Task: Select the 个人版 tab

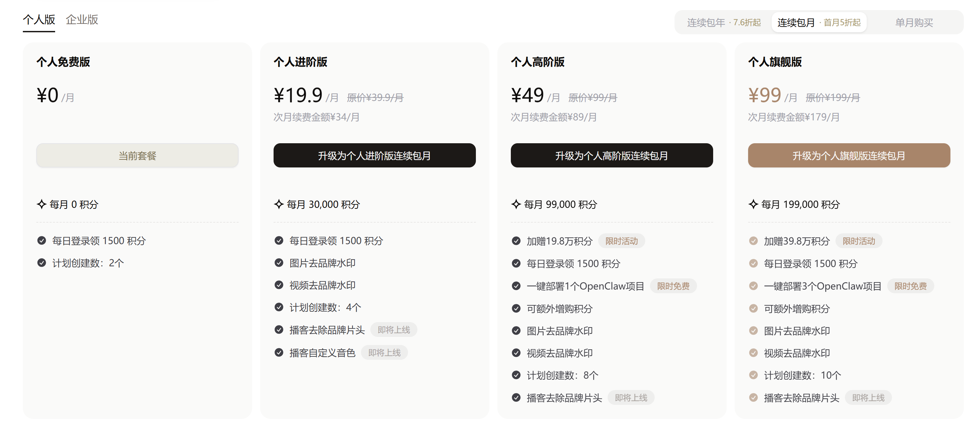Action: click(x=39, y=20)
